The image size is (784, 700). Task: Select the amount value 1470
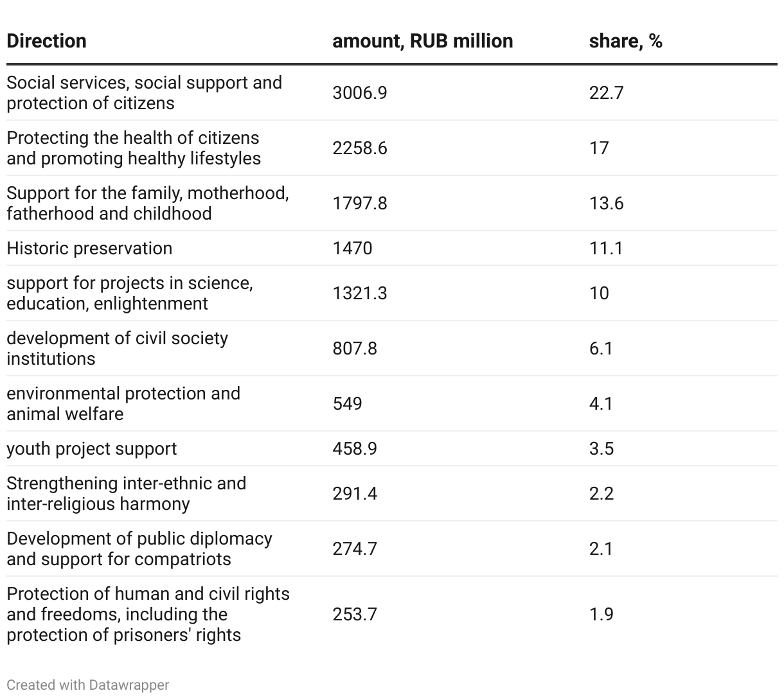coord(352,249)
